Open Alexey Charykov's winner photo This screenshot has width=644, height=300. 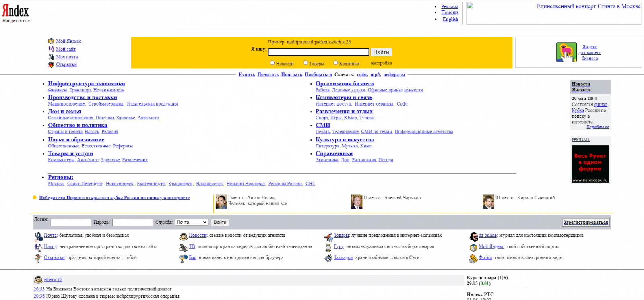(x=357, y=202)
